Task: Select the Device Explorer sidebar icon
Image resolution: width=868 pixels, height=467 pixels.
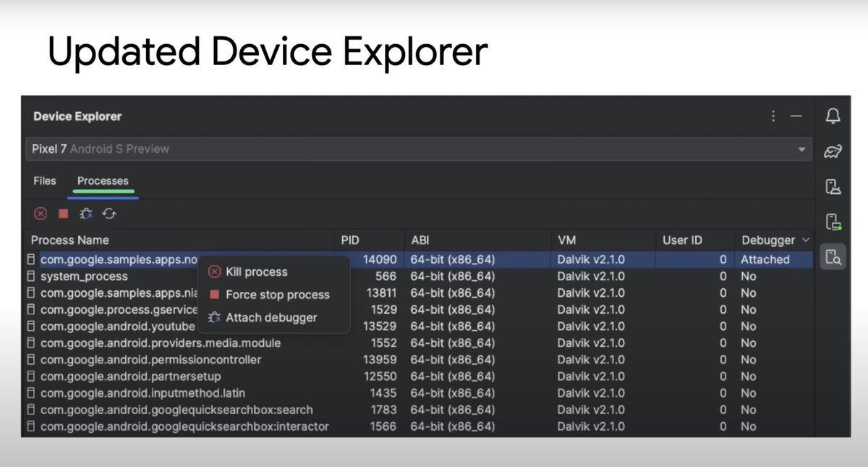Action: (x=833, y=256)
